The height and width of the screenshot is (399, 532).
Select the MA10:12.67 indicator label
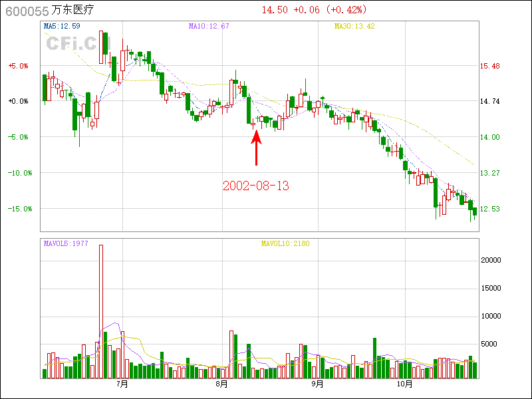(209, 27)
